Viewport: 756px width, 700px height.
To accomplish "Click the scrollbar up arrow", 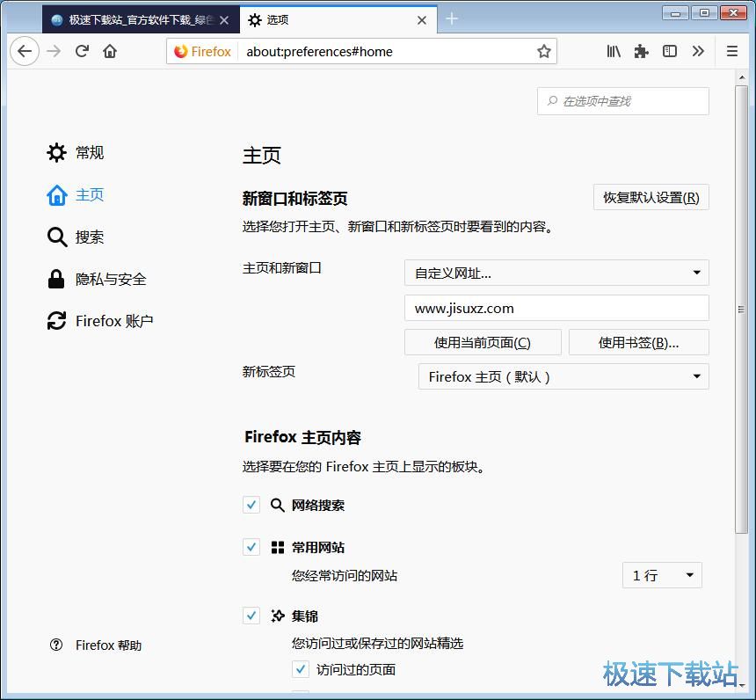I will [x=742, y=77].
